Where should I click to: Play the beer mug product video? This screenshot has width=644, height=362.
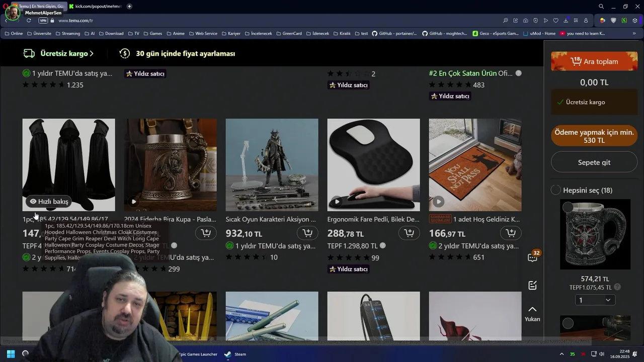134,202
